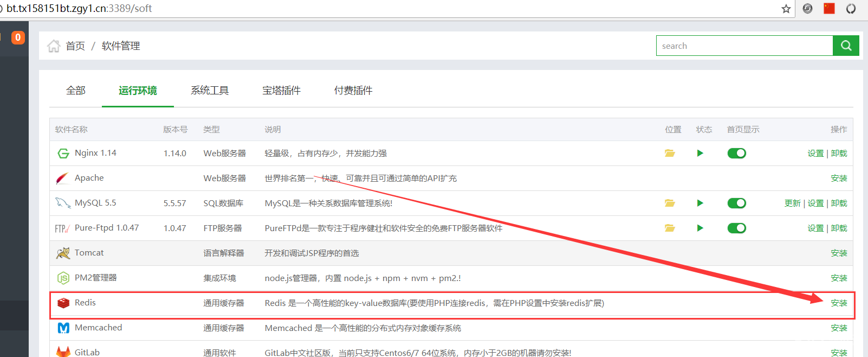This screenshot has height=357, width=868.
Task: Open Pure-Ftpd install folder location
Action: 670,228
